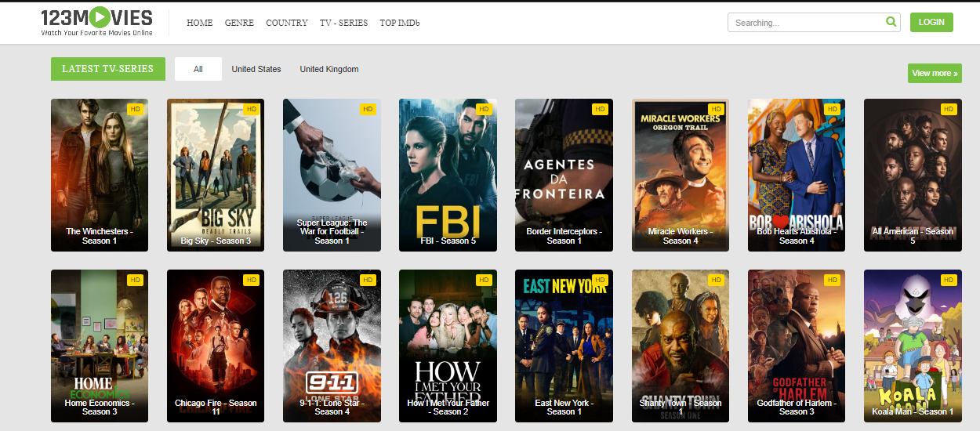Open 9-1-1: Lone Star - Season 4 poster

(332, 346)
